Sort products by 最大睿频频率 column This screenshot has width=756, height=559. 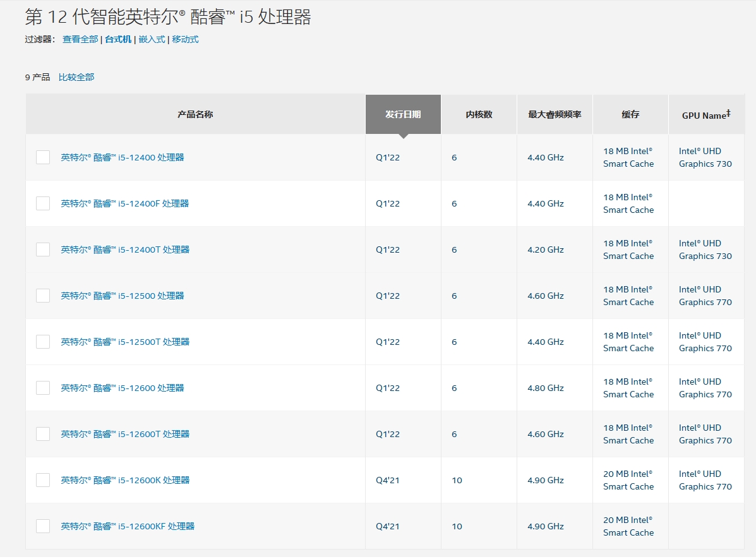point(554,114)
